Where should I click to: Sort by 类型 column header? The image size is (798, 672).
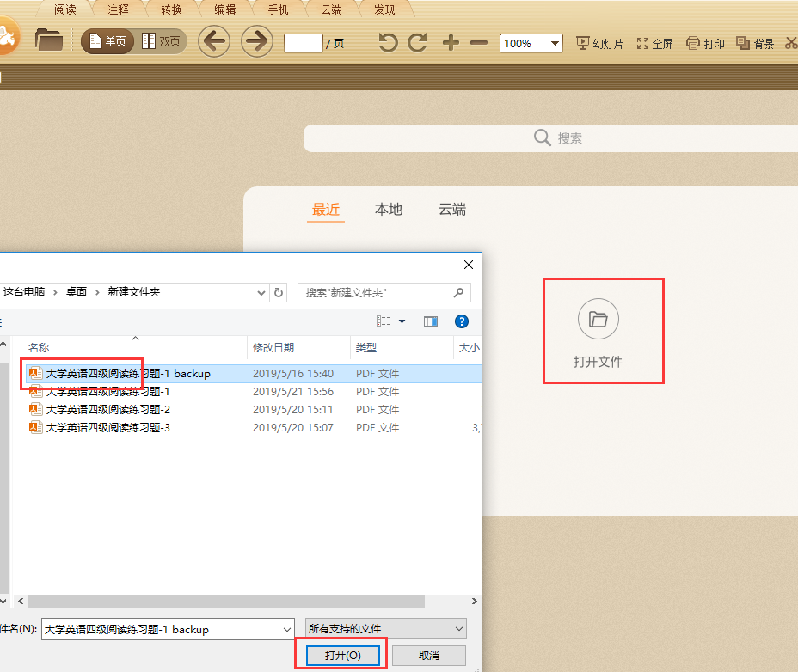[x=366, y=347]
